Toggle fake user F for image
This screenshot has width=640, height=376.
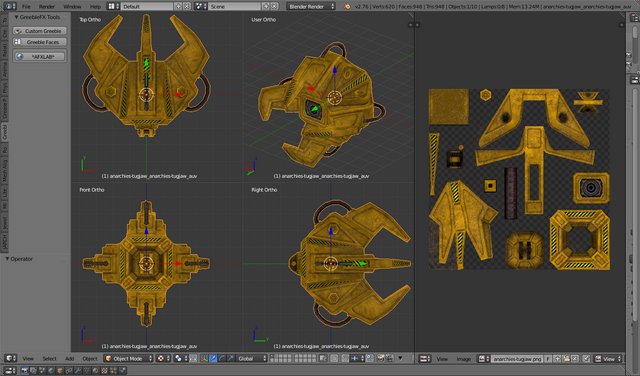point(548,359)
